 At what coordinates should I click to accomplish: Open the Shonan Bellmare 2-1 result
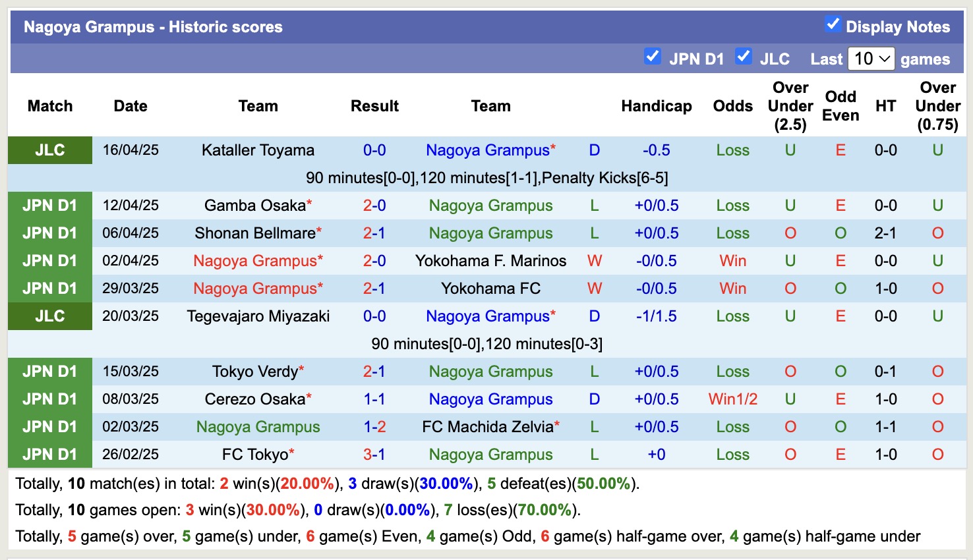(374, 233)
